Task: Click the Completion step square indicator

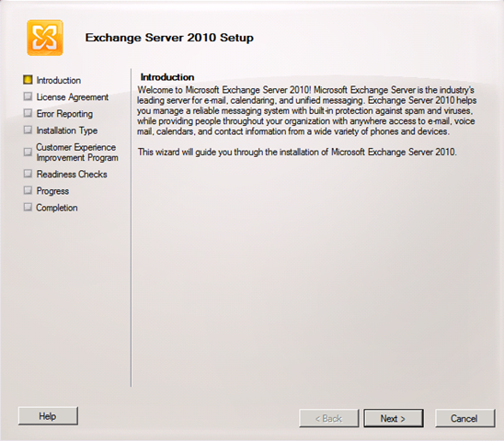Action: click(28, 207)
